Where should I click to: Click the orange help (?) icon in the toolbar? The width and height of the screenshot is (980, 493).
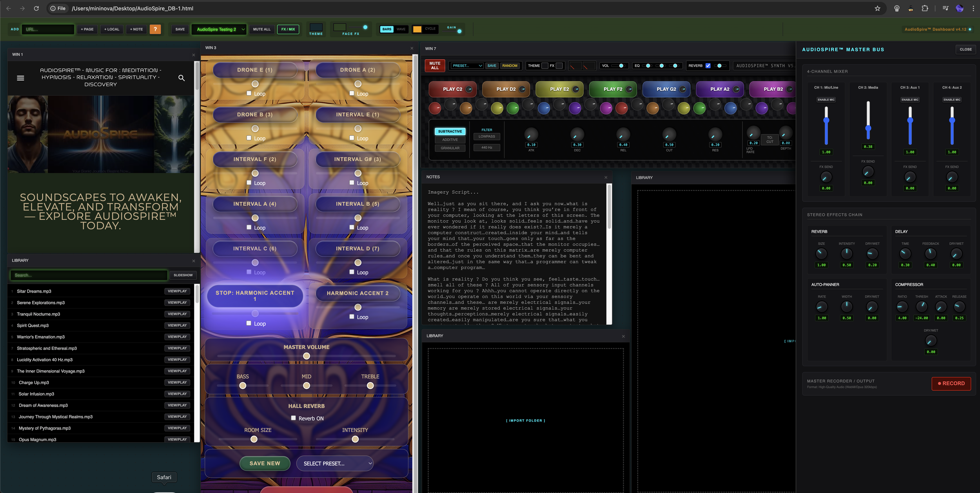[x=155, y=29]
